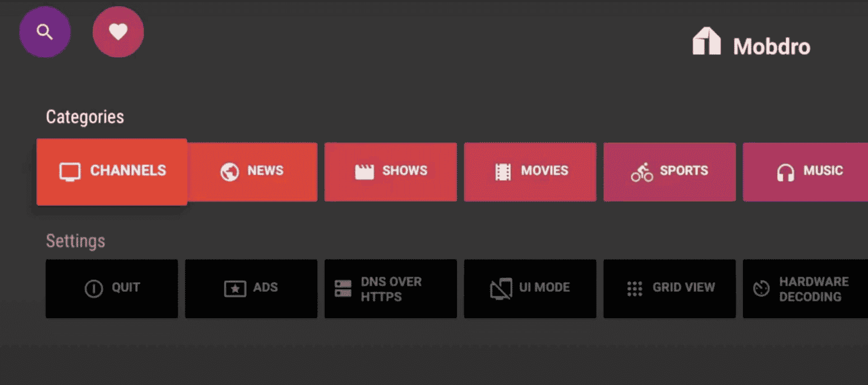Open the Ads settings
The height and width of the screenshot is (385, 868).
point(251,287)
